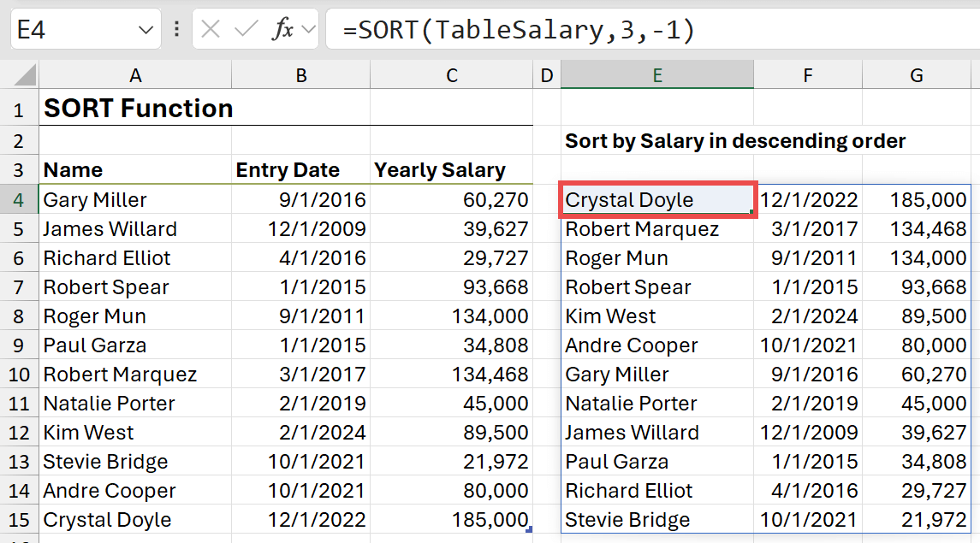Click the Insert Function fx icon

tap(282, 30)
